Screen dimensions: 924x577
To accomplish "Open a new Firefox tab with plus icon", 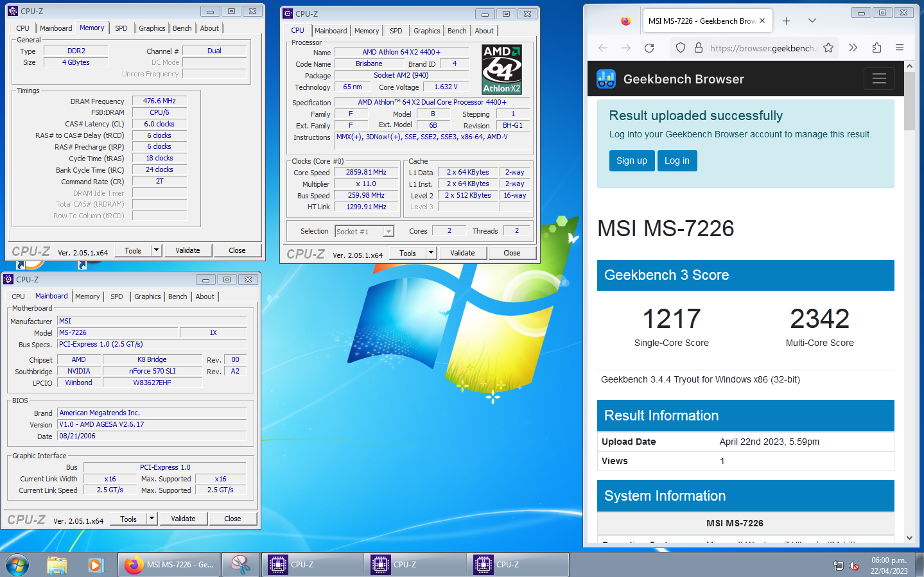I will point(786,21).
